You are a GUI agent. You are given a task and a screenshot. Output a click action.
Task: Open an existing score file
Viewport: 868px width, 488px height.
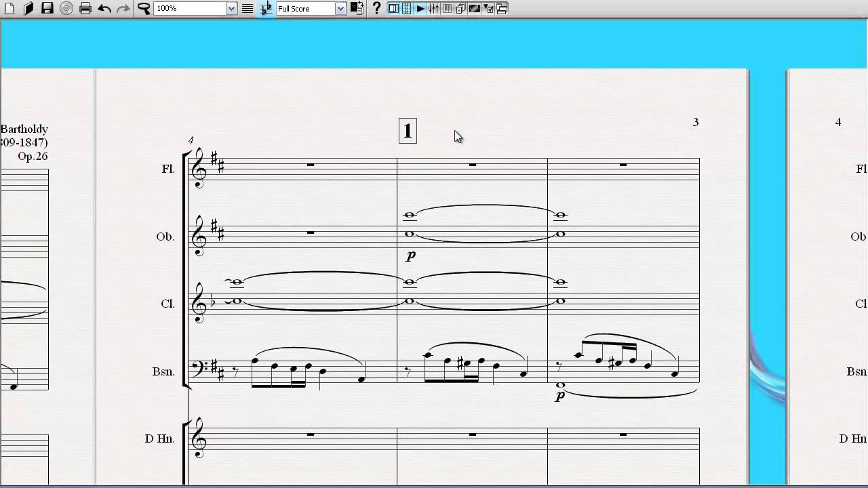click(28, 8)
